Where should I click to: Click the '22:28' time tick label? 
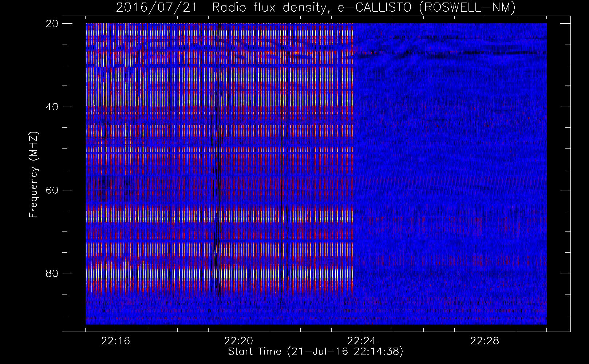(485, 341)
